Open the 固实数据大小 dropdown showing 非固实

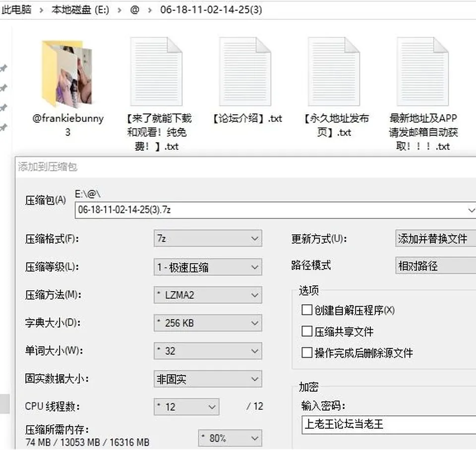[208, 379]
